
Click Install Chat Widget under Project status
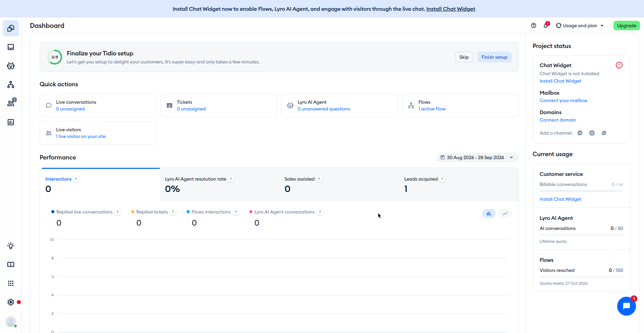point(560,81)
